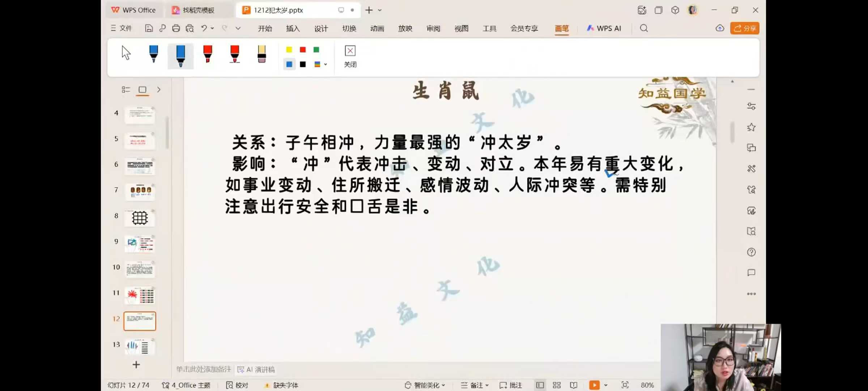
Task: Open the 文件 menu
Action: click(x=122, y=28)
